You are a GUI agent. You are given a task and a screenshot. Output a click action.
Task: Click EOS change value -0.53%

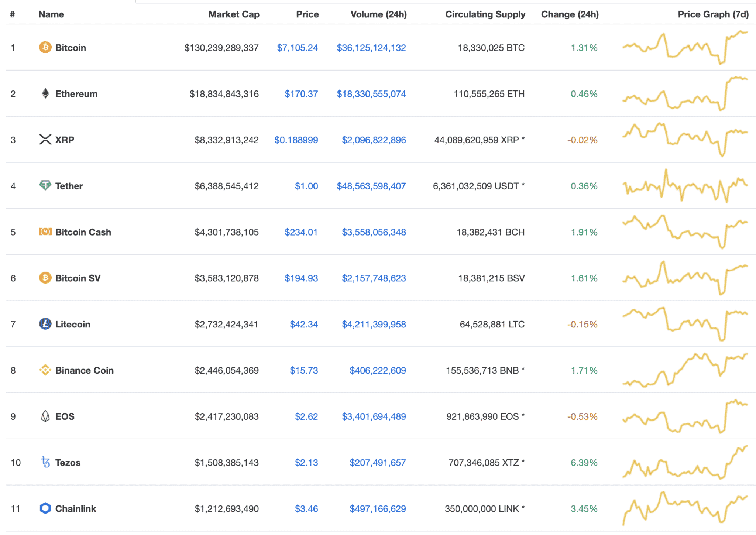582,416
